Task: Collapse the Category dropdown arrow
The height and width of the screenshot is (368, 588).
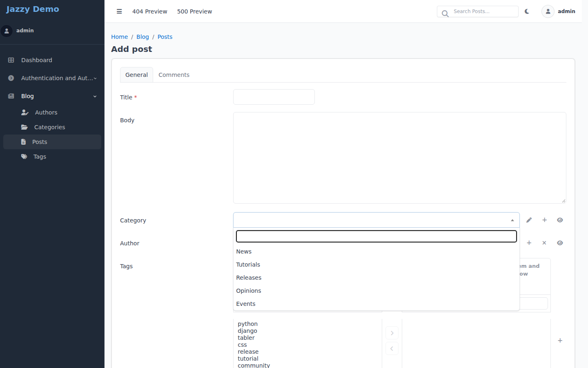Action: coord(512,220)
